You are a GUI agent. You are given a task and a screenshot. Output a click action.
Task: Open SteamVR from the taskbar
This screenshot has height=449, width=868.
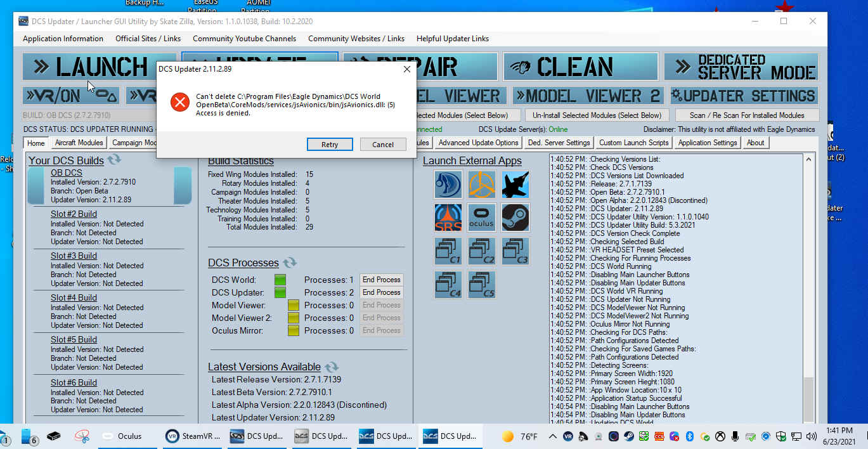(193, 436)
